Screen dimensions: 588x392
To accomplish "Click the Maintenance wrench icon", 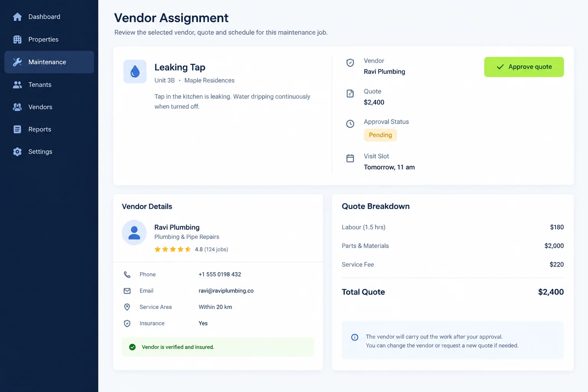I will tap(17, 62).
